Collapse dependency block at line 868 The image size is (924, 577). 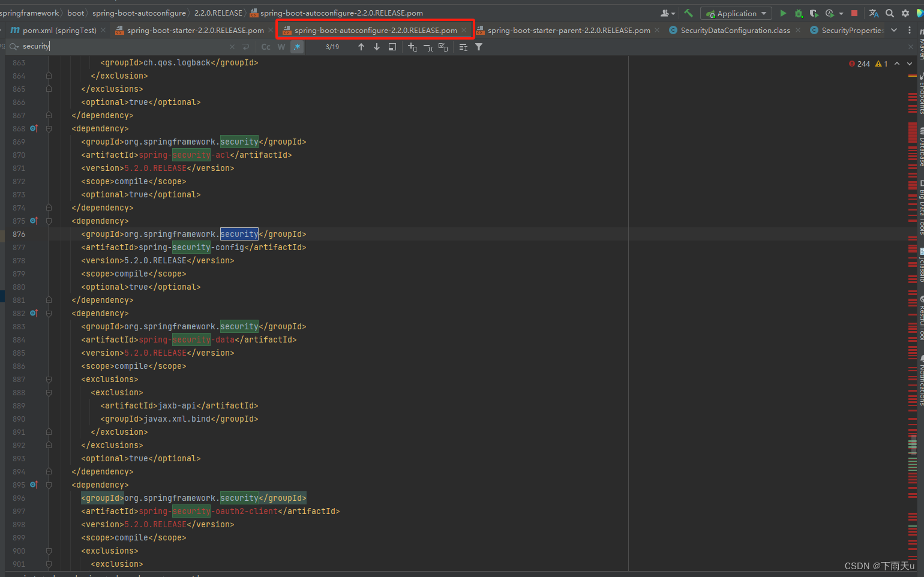coord(49,128)
